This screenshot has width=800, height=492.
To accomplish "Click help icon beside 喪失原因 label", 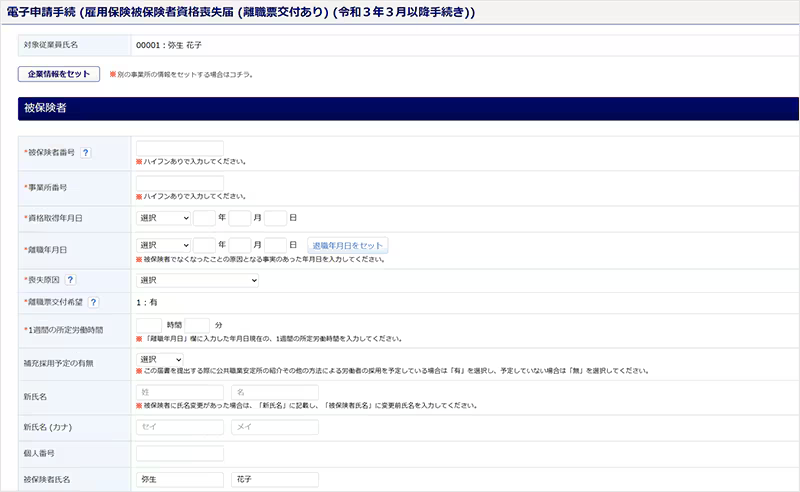I will point(71,280).
